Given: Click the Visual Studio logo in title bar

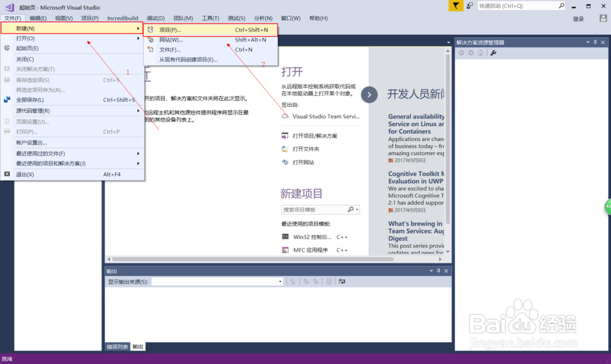Looking at the screenshot, I should [9, 7].
